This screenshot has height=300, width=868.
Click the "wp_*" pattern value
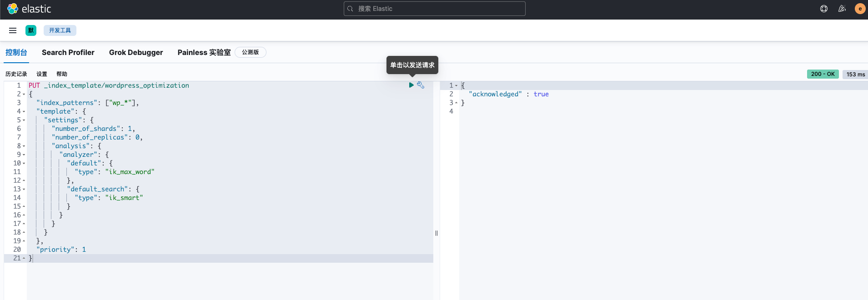click(120, 103)
